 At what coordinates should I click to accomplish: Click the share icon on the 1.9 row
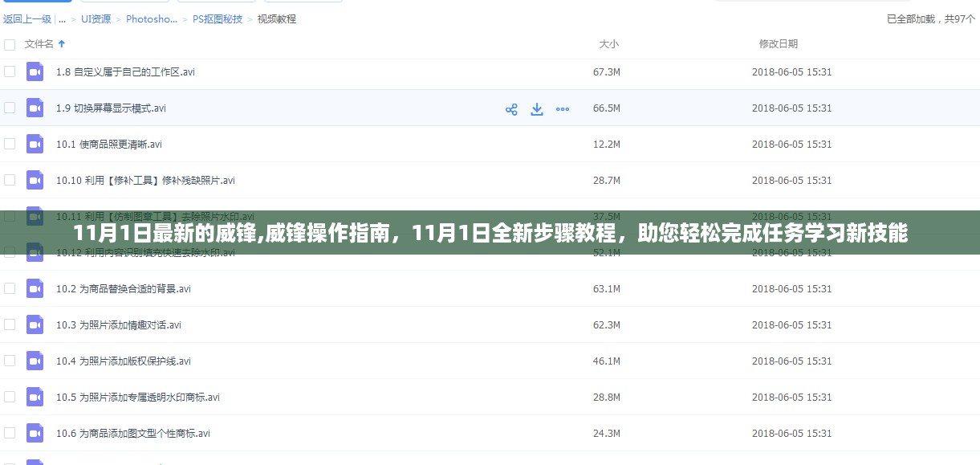point(511,109)
